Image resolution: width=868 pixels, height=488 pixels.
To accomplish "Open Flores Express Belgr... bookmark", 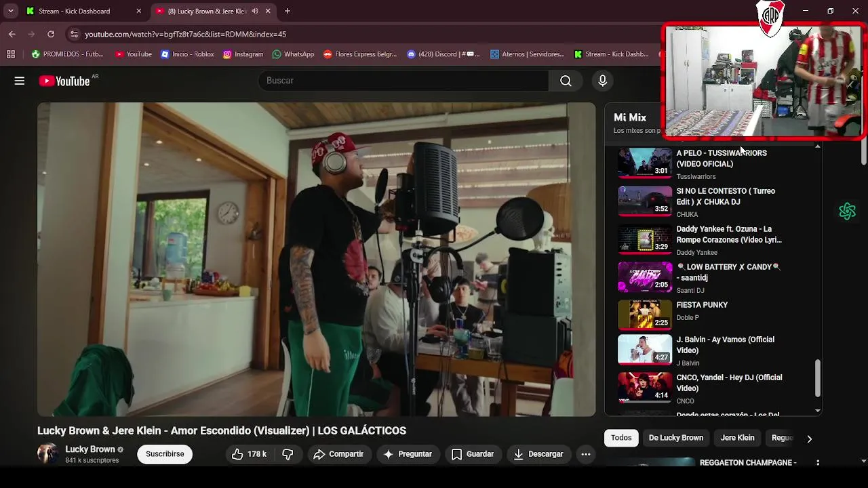I will [x=360, y=54].
